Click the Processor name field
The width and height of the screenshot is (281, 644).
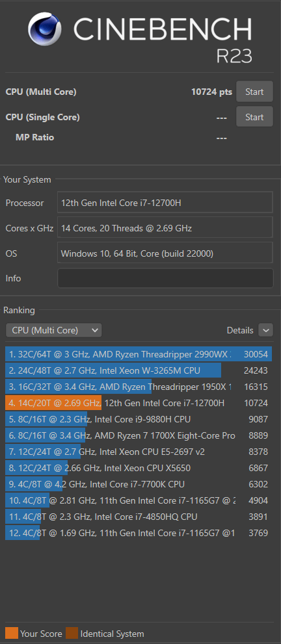[165, 203]
